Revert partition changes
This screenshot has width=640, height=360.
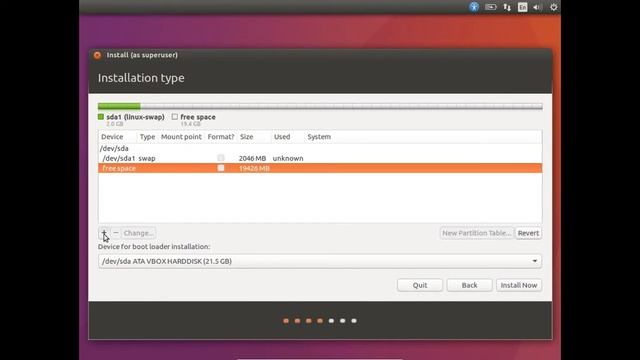click(528, 233)
